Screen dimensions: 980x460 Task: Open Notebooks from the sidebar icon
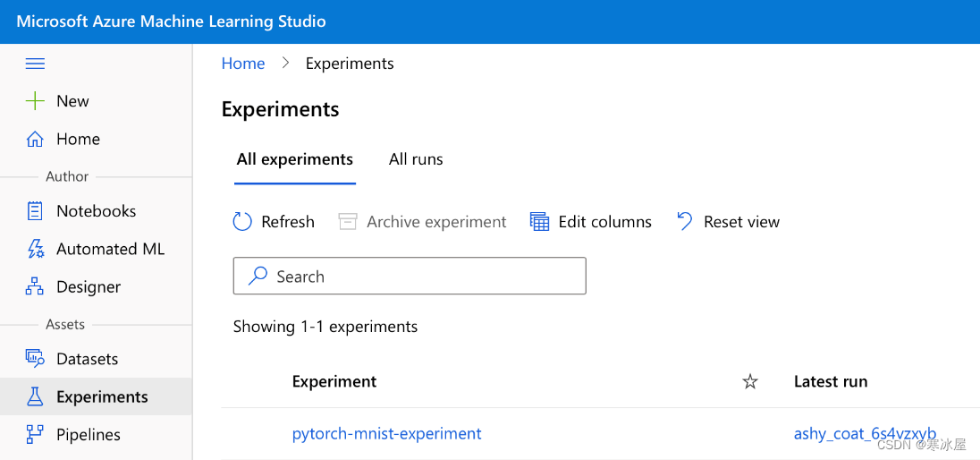tap(35, 211)
